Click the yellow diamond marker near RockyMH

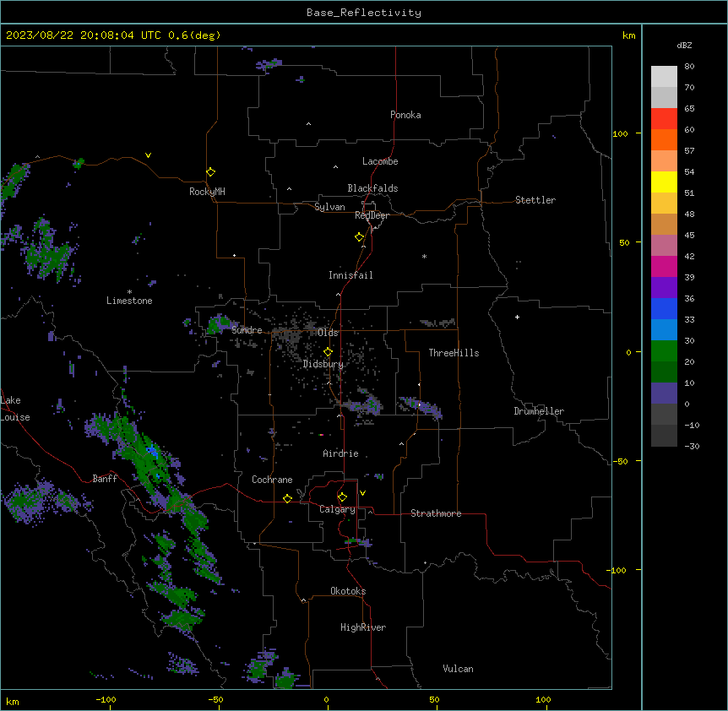(x=211, y=172)
